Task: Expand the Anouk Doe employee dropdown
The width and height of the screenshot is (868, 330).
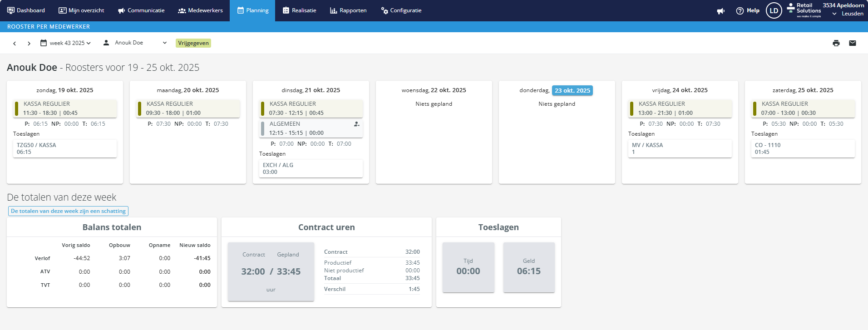Action: [x=135, y=43]
